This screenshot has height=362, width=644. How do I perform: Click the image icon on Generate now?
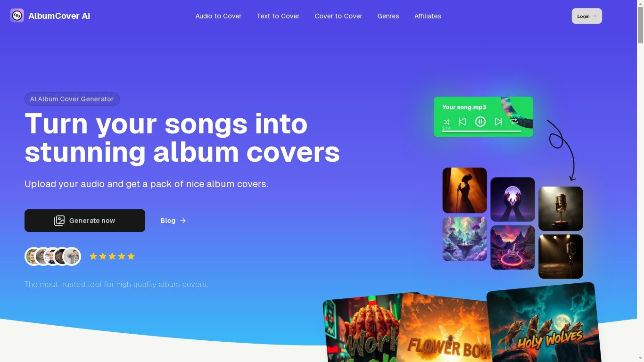pos(59,221)
